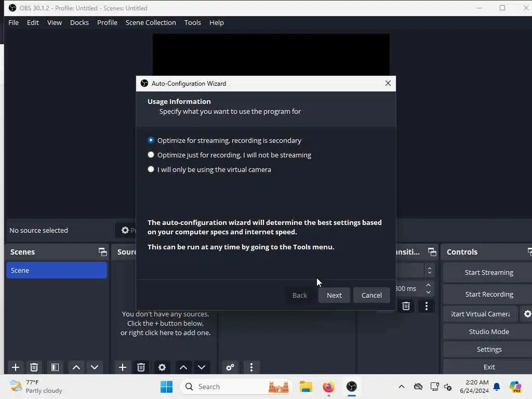Click Start Recording button

(488, 294)
